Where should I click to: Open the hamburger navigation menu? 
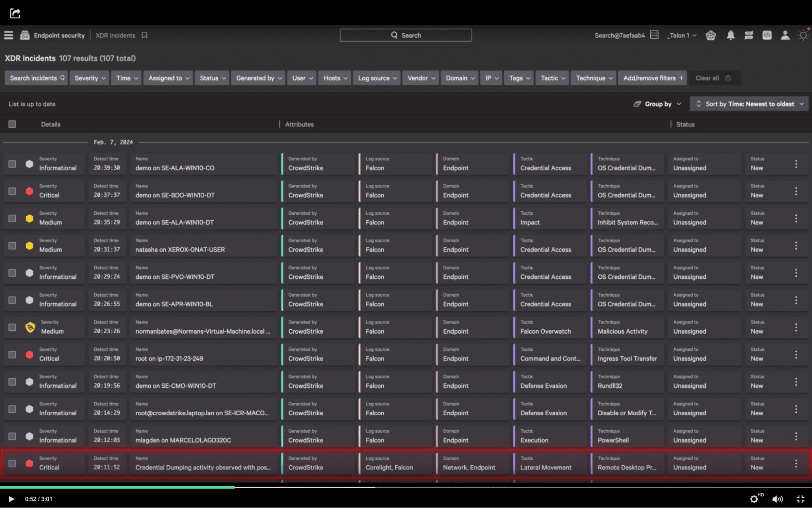pos(8,35)
